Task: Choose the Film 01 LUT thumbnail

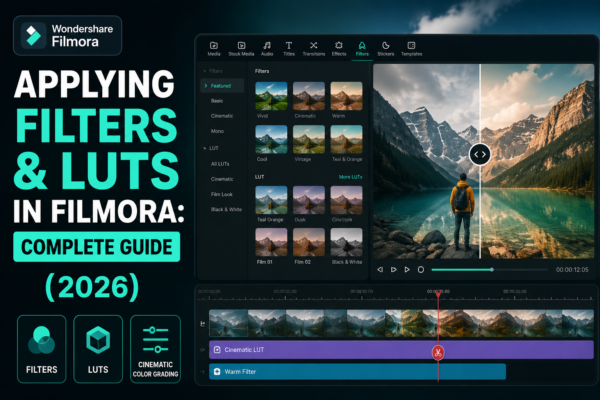Action: 271,242
